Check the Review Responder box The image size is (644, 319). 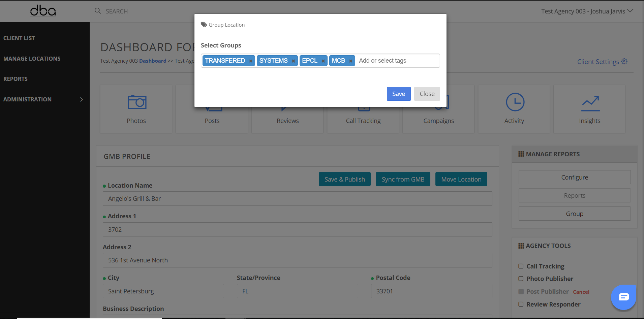pos(521,304)
